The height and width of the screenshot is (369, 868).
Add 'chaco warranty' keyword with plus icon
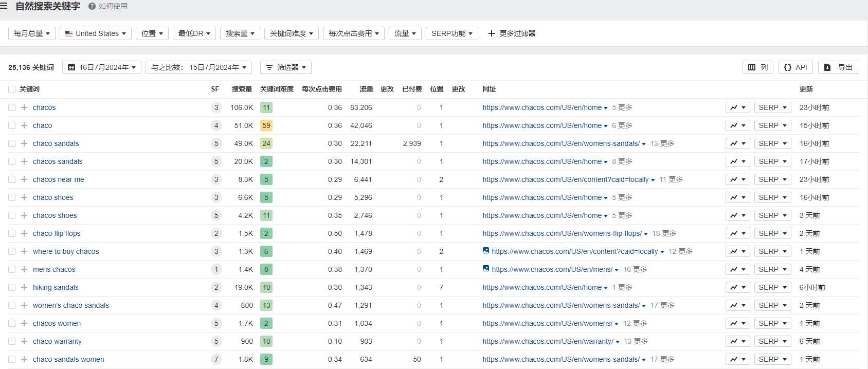click(x=24, y=341)
